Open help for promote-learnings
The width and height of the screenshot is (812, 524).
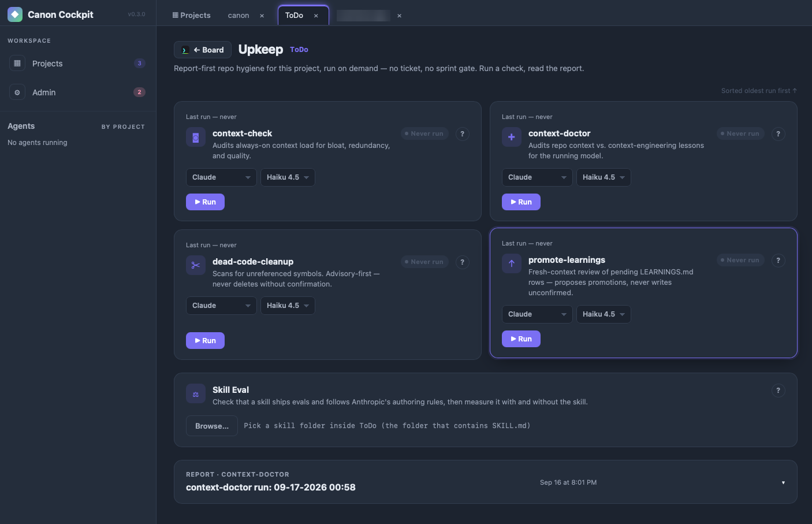[x=778, y=261]
